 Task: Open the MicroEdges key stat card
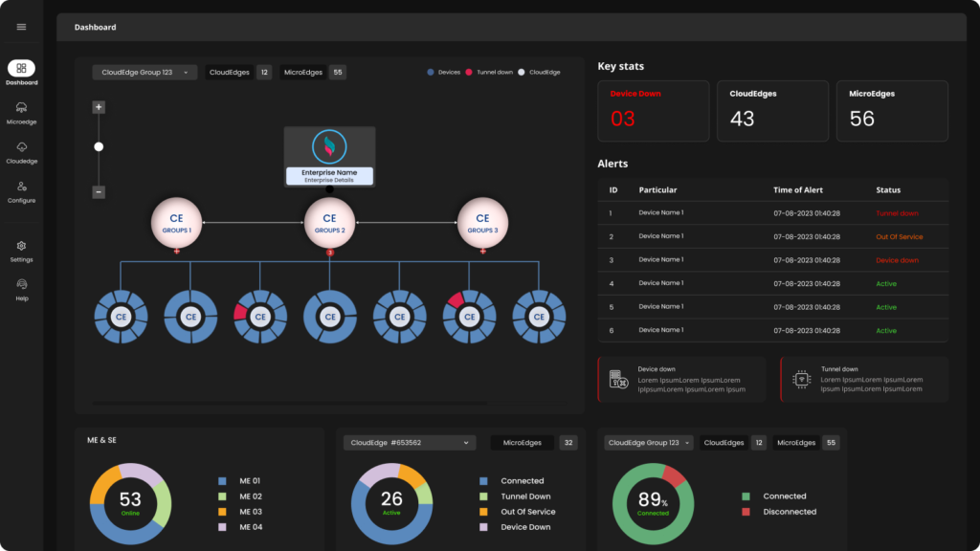click(x=892, y=111)
